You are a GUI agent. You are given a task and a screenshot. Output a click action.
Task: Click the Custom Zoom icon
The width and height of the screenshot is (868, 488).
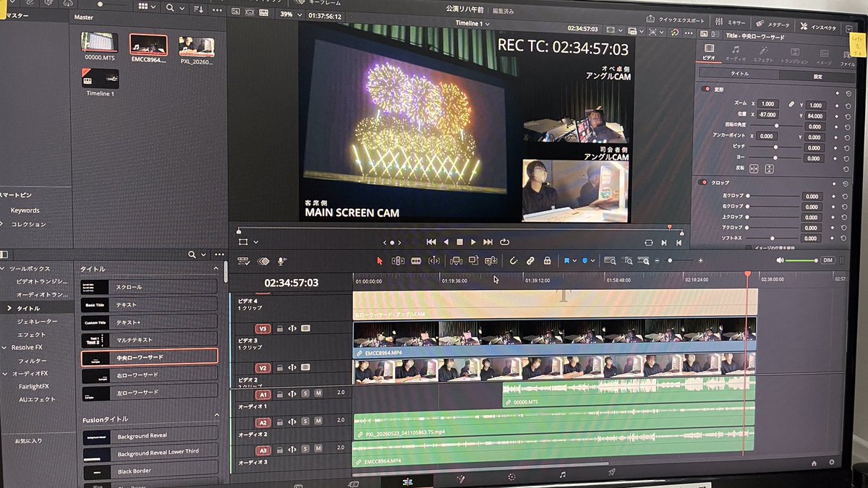point(643,261)
